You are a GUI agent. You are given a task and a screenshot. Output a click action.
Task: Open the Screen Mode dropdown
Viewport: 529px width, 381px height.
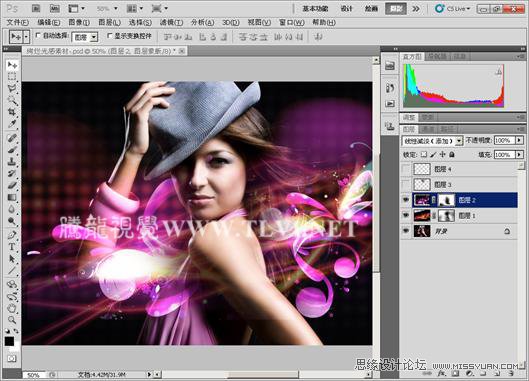coord(160,8)
